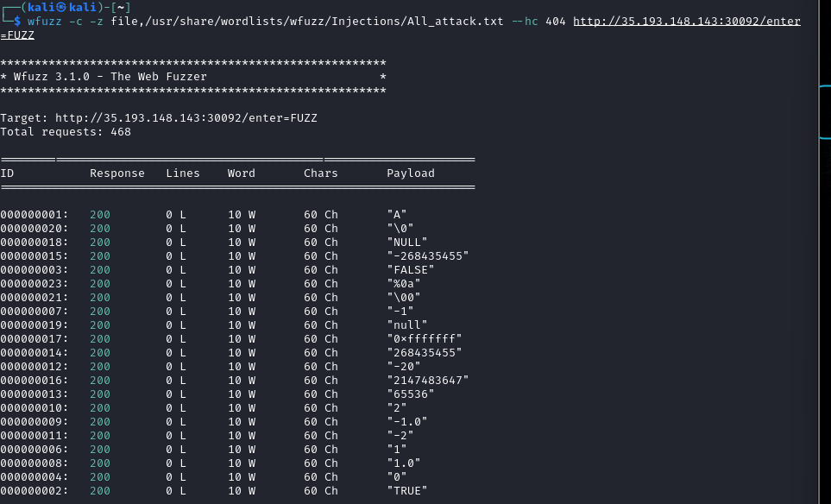Click the All_attack.txt wordlist path
This screenshot has width=831, height=504.
pos(307,22)
